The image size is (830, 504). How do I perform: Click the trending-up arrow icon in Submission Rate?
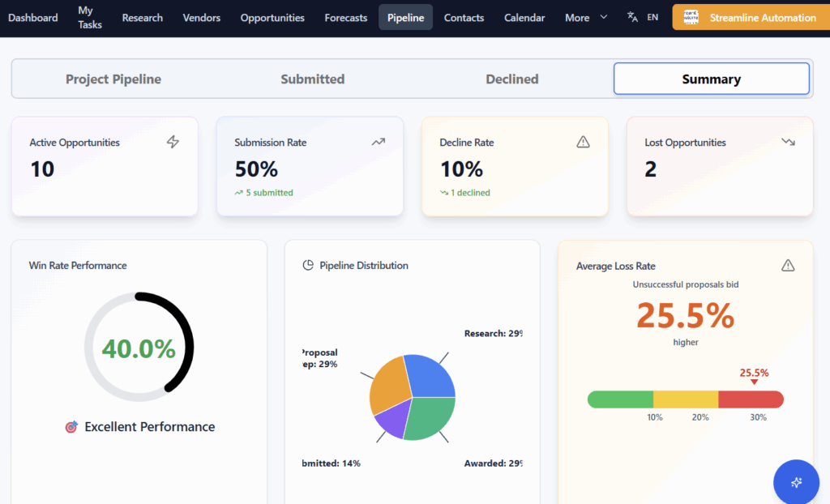pyautogui.click(x=378, y=142)
